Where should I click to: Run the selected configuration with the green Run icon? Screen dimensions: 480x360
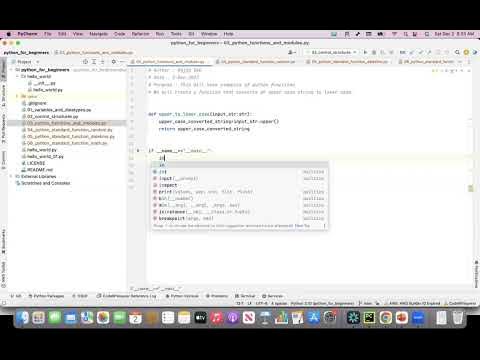pyautogui.click(x=365, y=52)
